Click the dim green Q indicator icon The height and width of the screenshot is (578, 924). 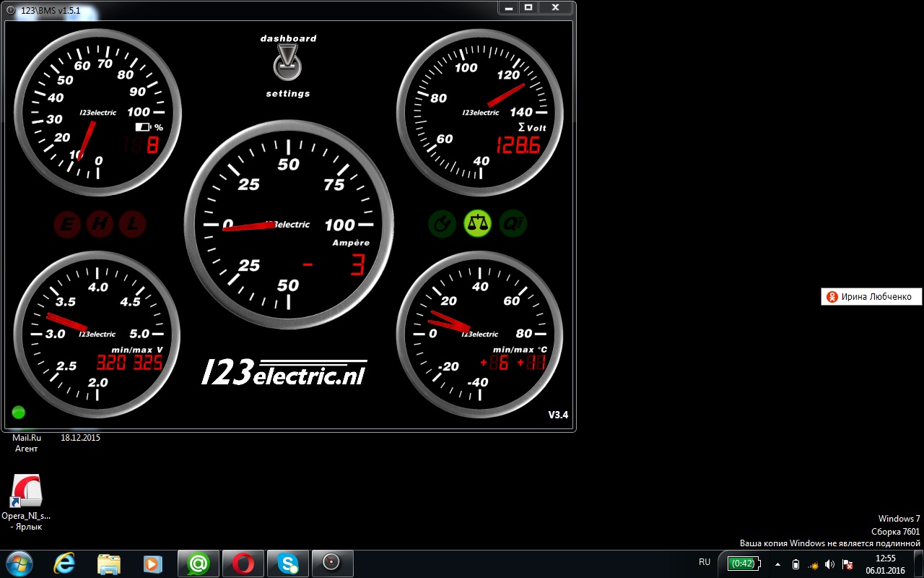pos(513,224)
